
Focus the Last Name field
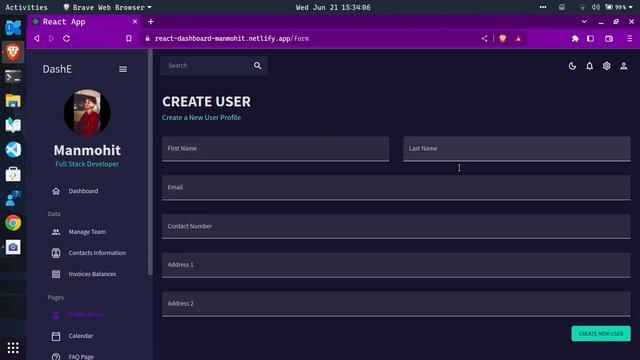517,149
